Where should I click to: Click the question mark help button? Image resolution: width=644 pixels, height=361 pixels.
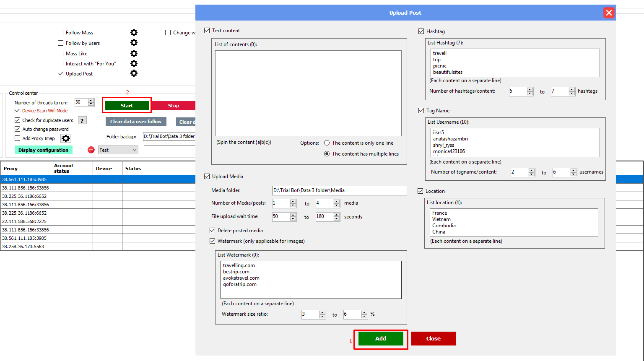[82, 120]
